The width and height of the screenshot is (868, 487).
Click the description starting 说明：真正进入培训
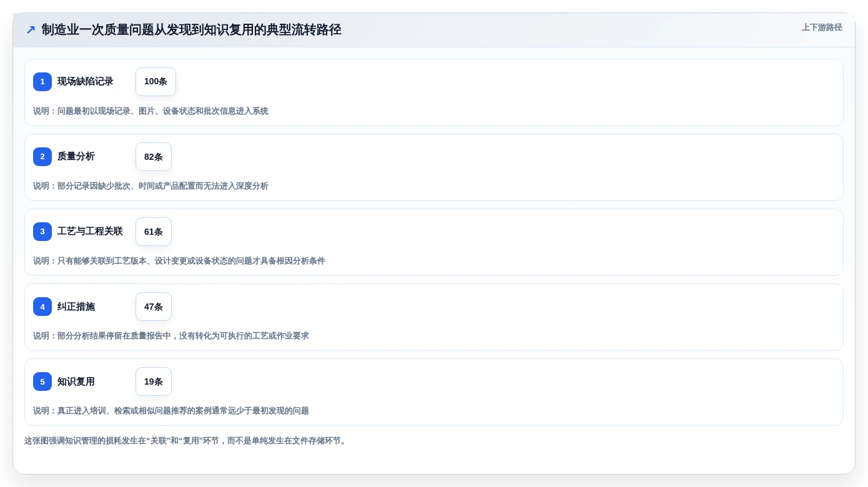coord(171,411)
